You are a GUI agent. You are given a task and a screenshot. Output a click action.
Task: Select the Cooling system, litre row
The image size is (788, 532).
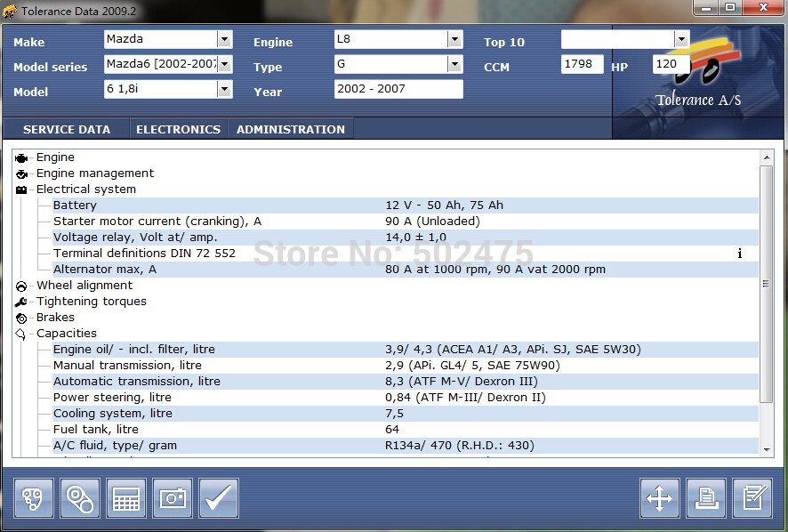click(406, 414)
